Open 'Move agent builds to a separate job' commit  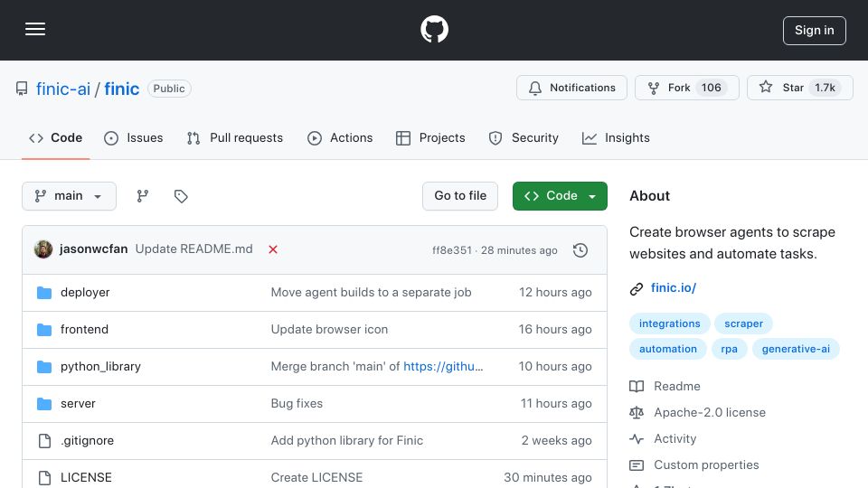[x=371, y=292]
